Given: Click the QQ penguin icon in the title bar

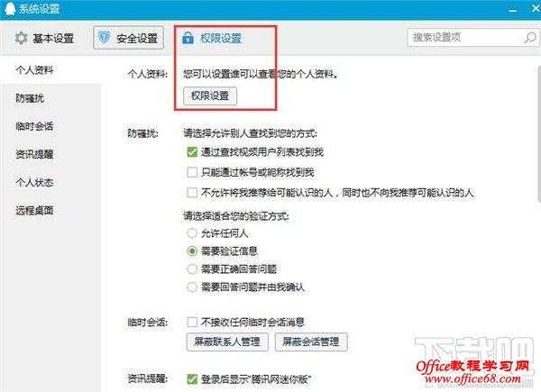Looking at the screenshot, I should pyautogui.click(x=10, y=9).
